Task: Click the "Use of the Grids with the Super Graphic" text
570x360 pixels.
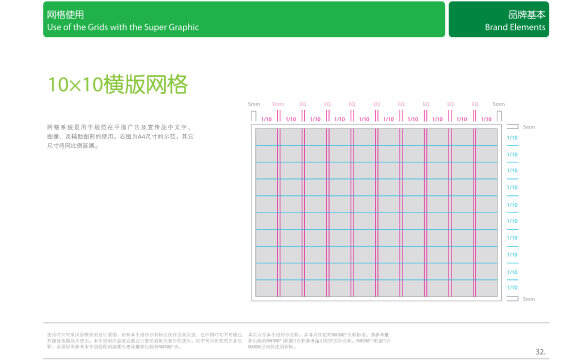Action: pyautogui.click(x=123, y=27)
